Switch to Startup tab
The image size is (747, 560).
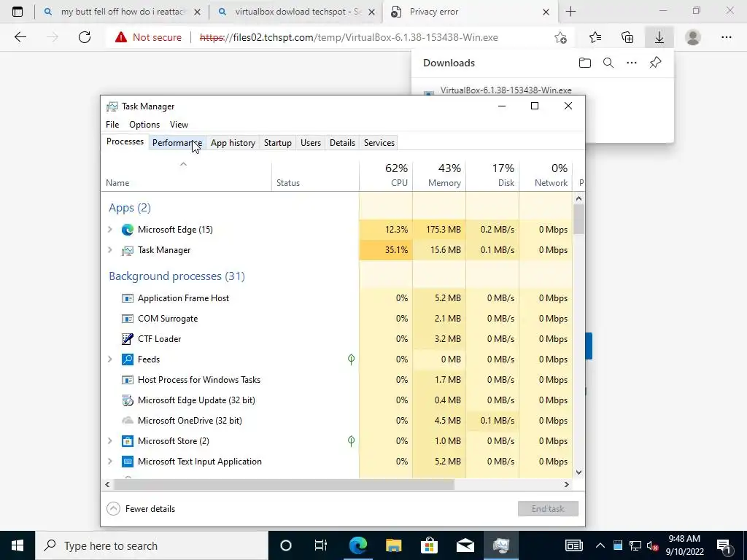click(278, 143)
